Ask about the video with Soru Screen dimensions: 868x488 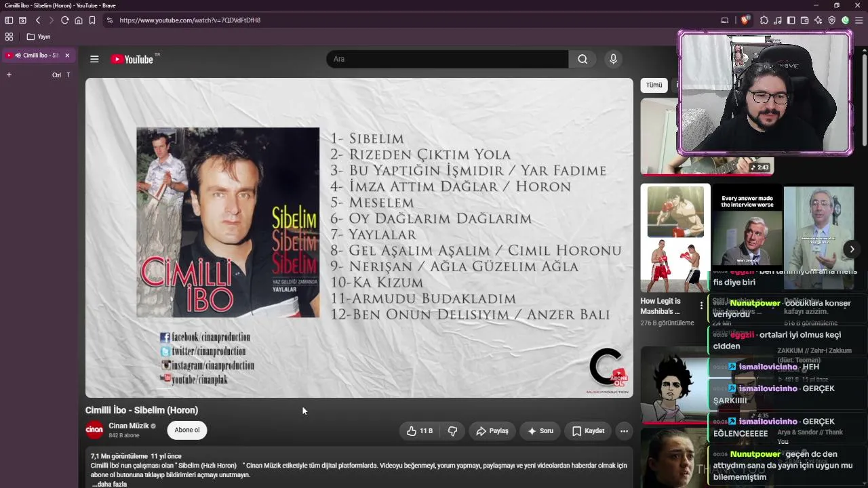tap(540, 431)
